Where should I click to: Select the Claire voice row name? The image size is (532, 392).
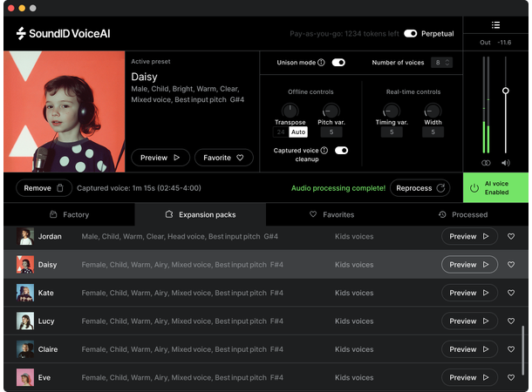48,349
